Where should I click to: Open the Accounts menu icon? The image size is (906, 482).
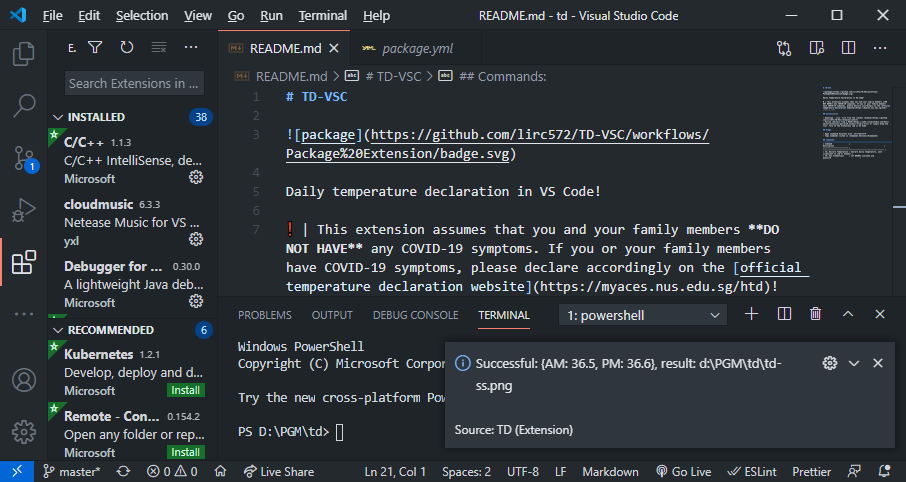point(24,380)
